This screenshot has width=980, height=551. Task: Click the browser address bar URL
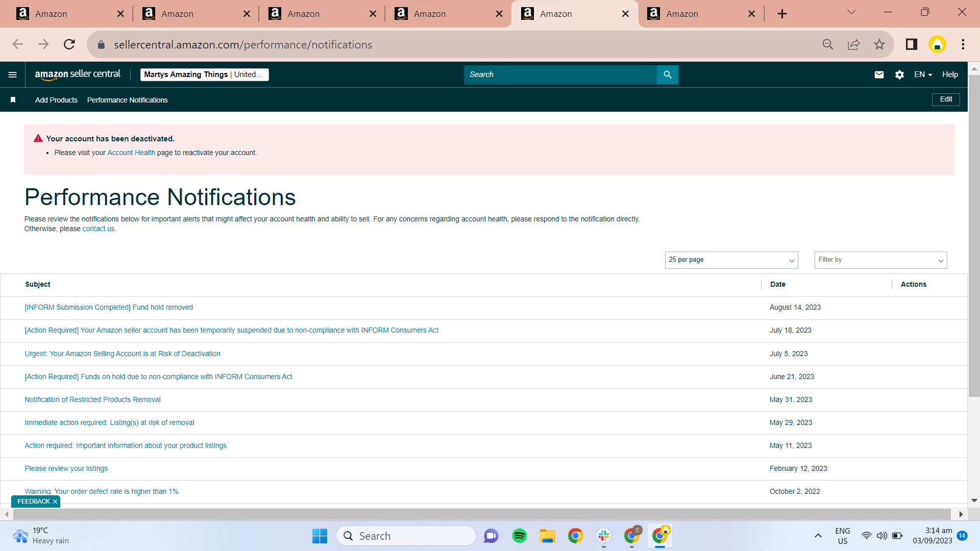[243, 44]
